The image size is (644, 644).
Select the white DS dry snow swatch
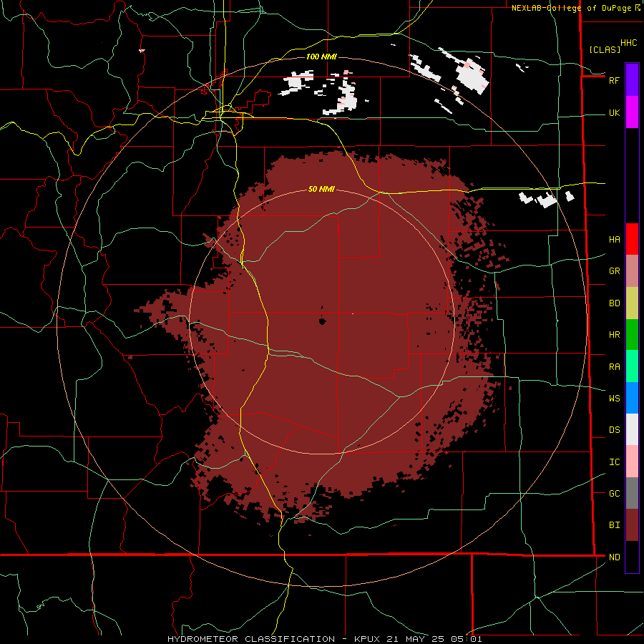[632, 429]
